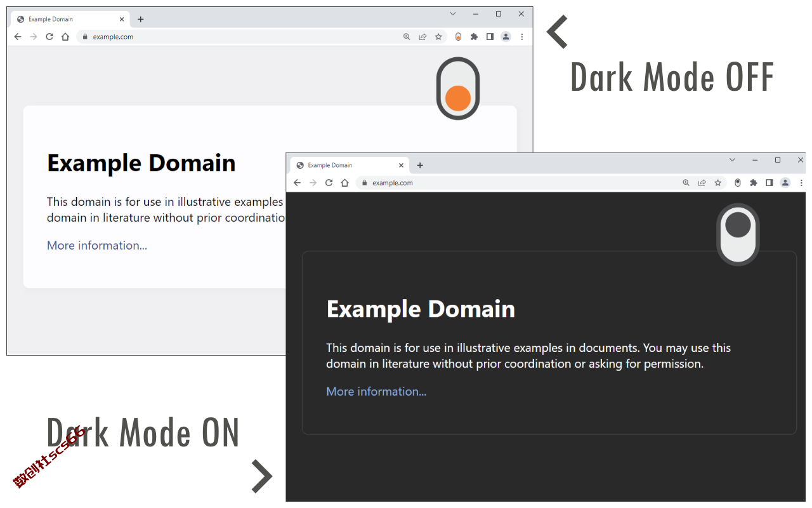The width and height of the screenshot is (812, 508).
Task: Toggle large grey dark mode switch on dark page
Action: (738, 234)
